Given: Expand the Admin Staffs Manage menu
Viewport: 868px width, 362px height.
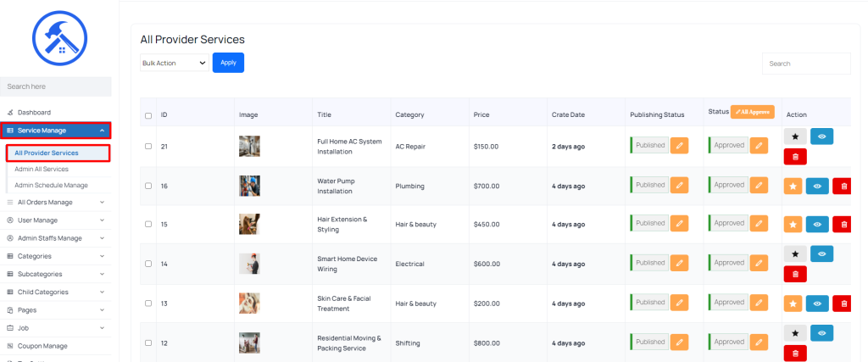Looking at the screenshot, I should click(x=55, y=238).
